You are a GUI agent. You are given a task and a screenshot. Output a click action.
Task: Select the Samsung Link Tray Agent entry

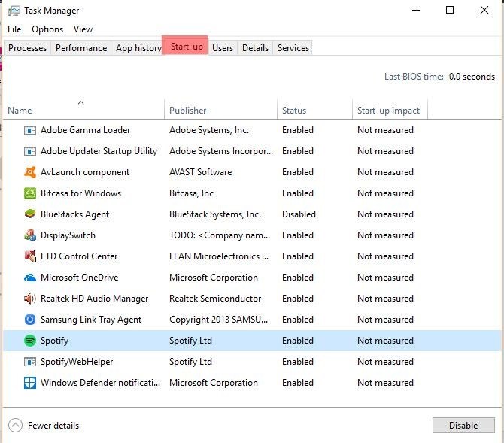[x=90, y=320]
